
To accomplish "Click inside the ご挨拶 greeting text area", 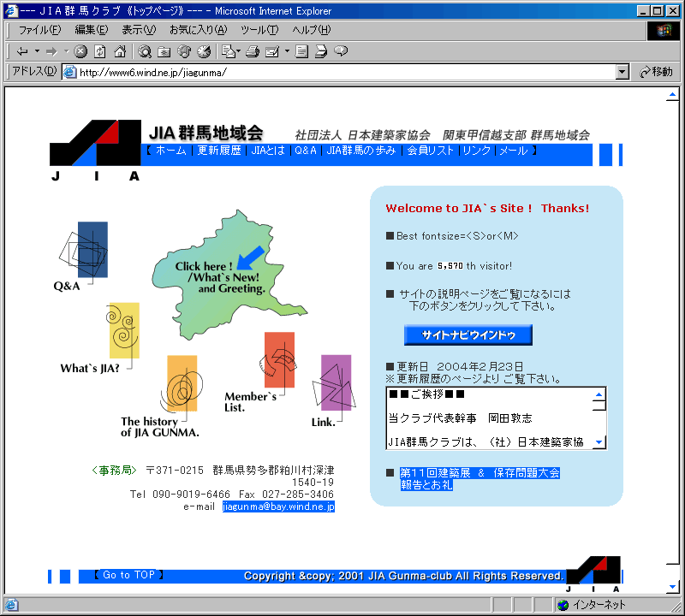I will [x=490, y=418].
